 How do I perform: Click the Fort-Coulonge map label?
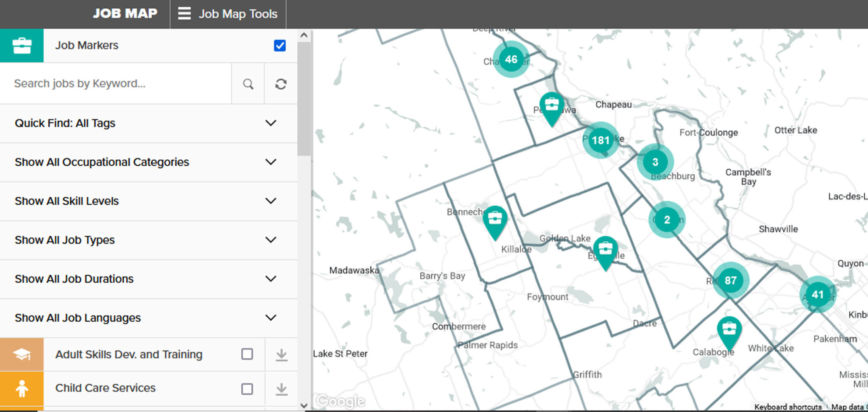[x=709, y=132]
